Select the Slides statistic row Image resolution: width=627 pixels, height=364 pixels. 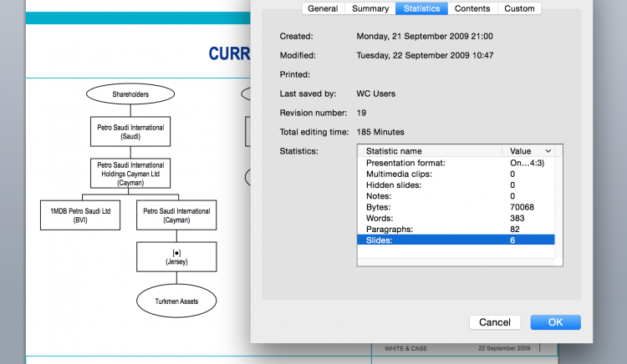[x=456, y=240]
